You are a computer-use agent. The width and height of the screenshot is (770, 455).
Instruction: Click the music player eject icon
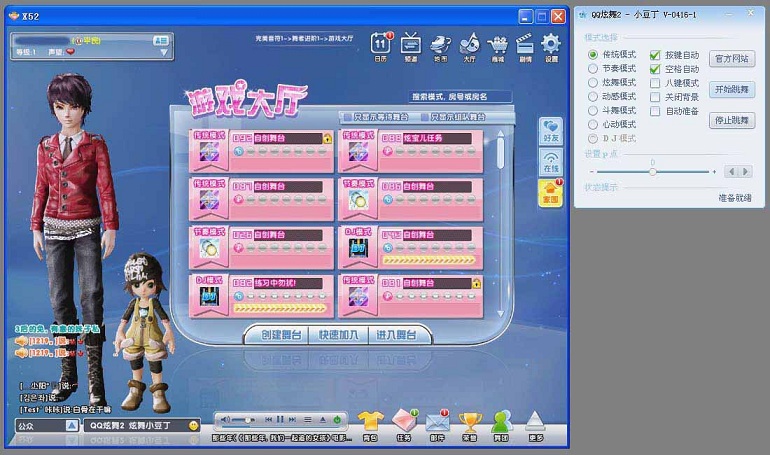click(323, 420)
